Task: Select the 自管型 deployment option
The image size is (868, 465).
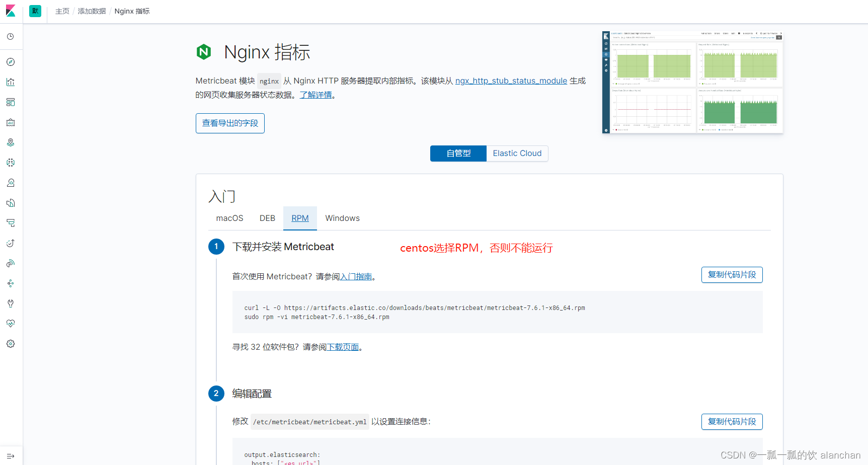Action: point(457,153)
